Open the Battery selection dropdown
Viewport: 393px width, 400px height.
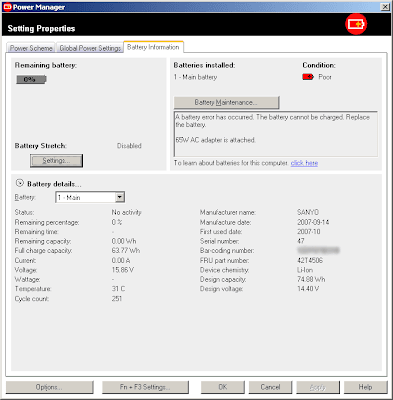coord(120,197)
